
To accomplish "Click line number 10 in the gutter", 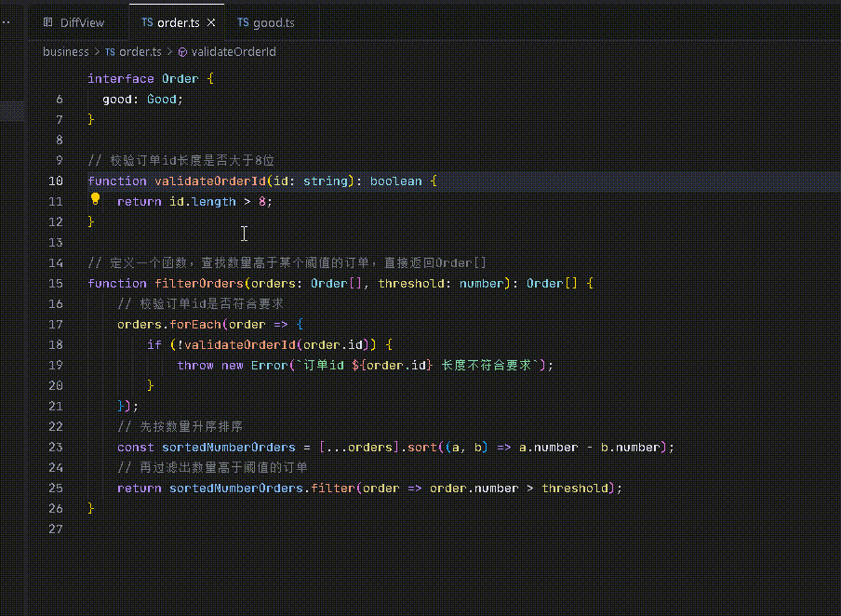I will pyautogui.click(x=58, y=181).
